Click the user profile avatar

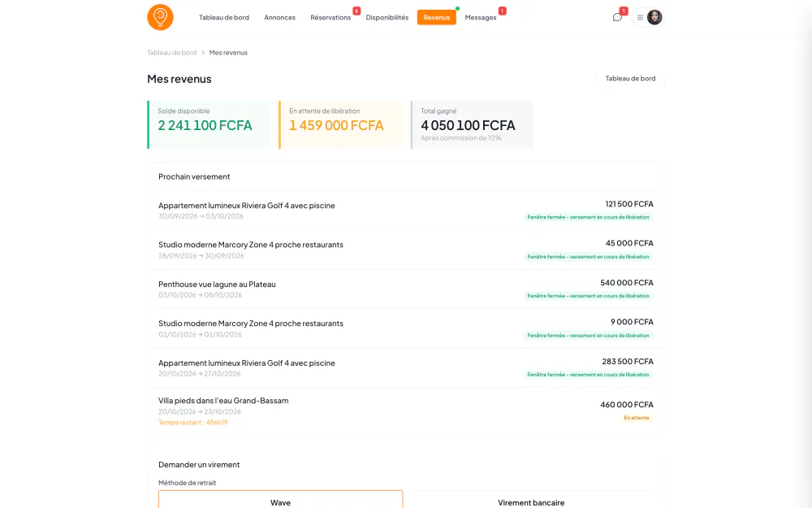pos(654,17)
